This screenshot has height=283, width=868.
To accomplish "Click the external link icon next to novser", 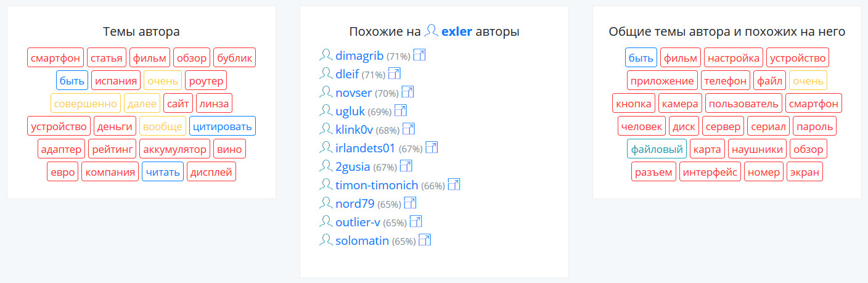I will [x=407, y=92].
